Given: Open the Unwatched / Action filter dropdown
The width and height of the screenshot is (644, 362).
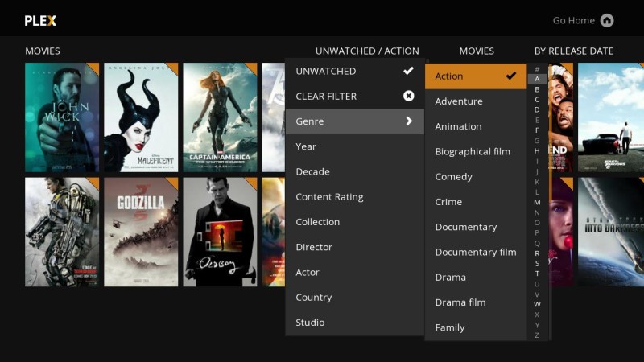Looking at the screenshot, I should click(367, 51).
